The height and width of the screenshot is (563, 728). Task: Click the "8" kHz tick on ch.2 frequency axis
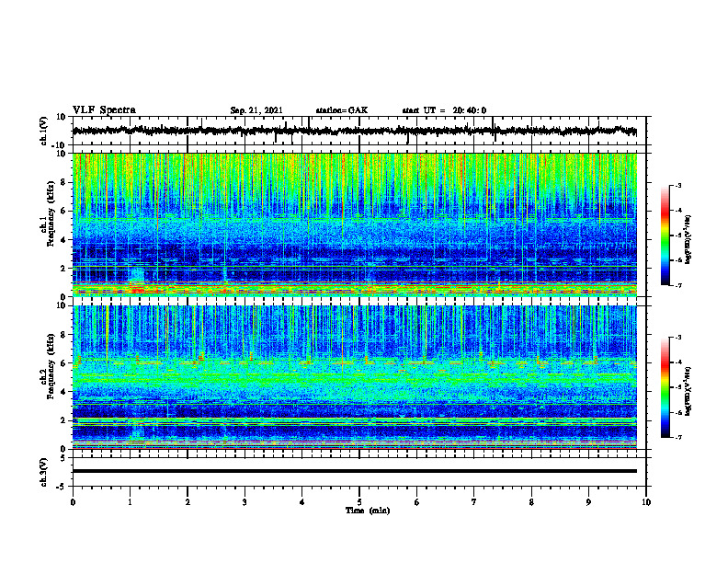coord(63,335)
